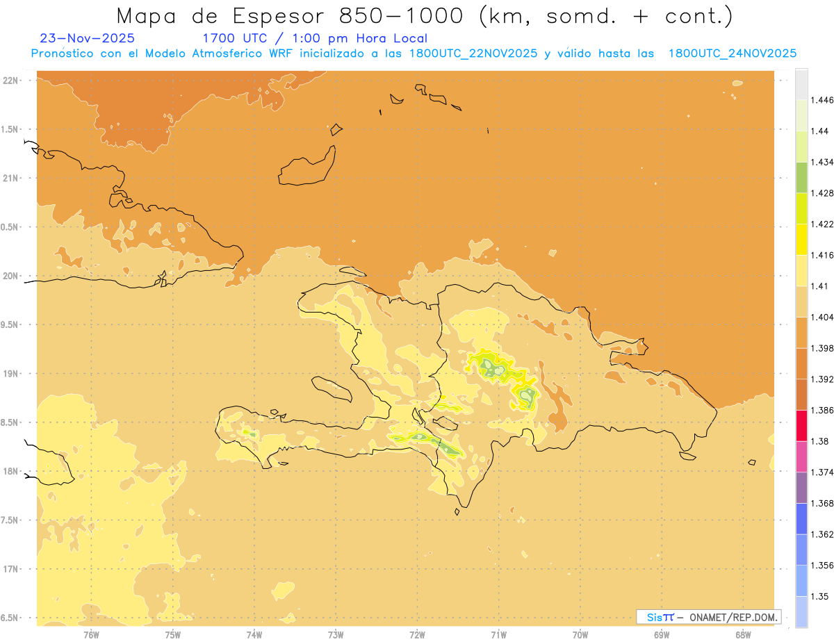The image size is (834, 644).
Task: Click the ONAMET/REP.DOM. credit box
Action: coord(709,617)
